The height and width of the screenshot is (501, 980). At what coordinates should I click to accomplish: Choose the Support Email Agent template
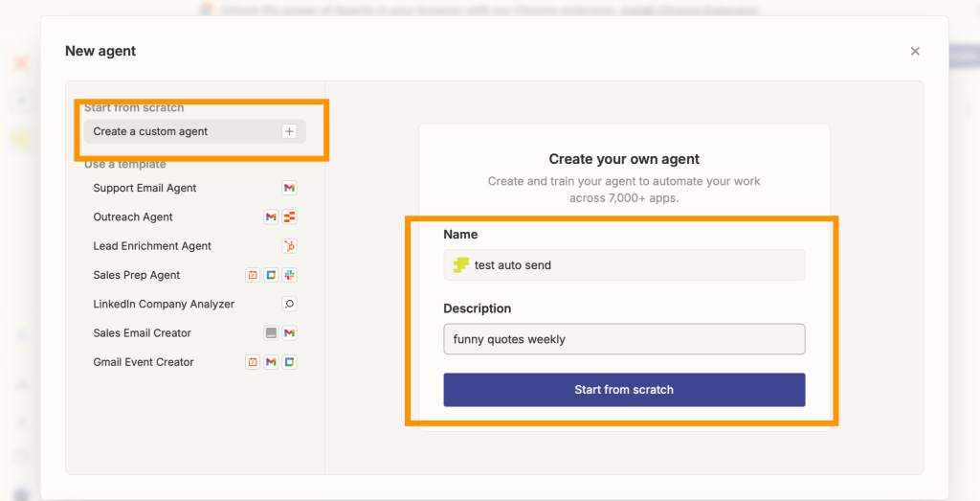[x=145, y=188]
